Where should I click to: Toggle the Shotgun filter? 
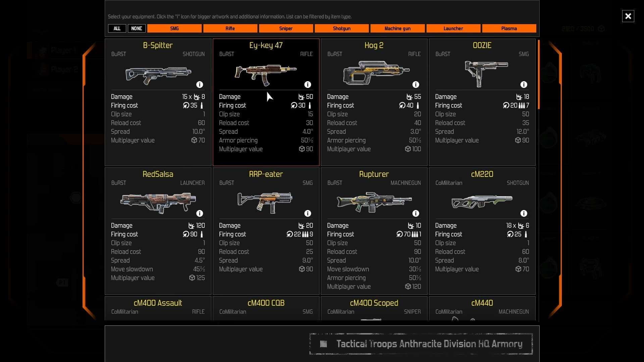[342, 29]
